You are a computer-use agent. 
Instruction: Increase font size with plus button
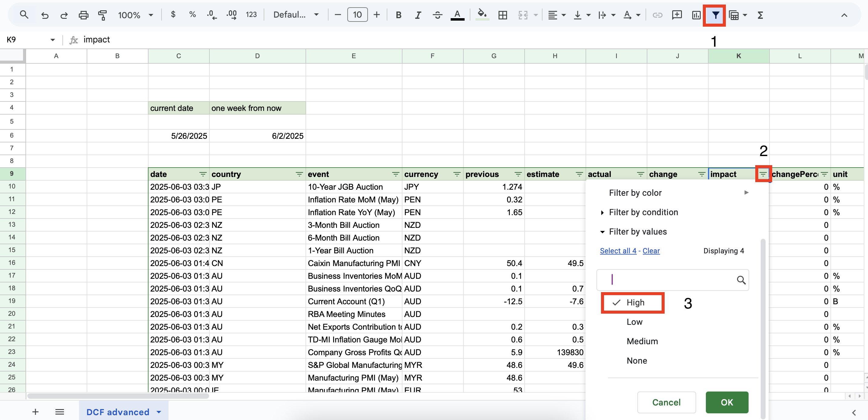tap(377, 15)
